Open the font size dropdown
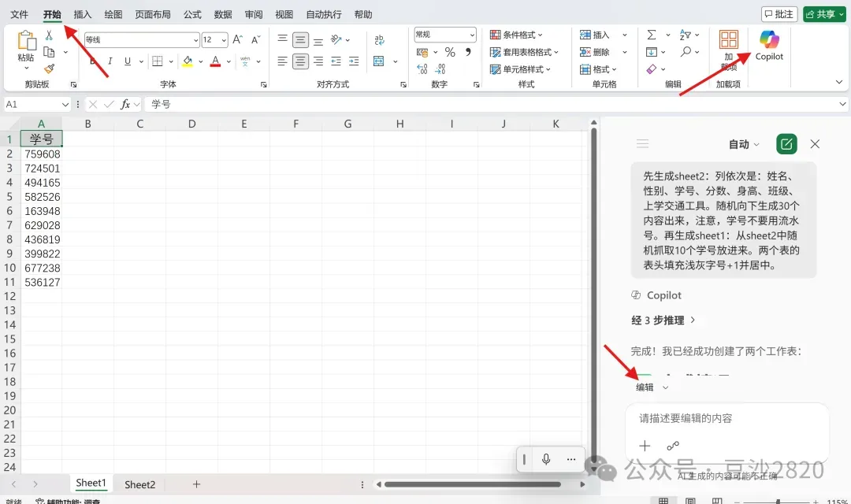851x504 pixels. pos(214,39)
